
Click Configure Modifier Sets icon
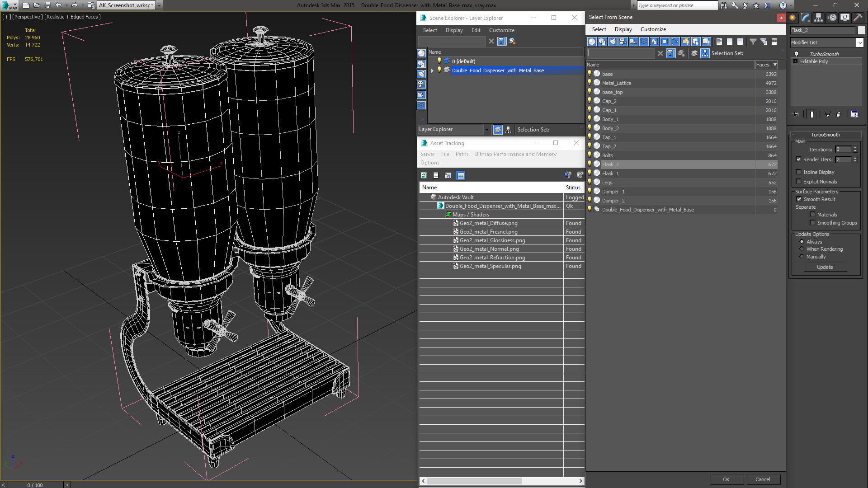click(854, 114)
